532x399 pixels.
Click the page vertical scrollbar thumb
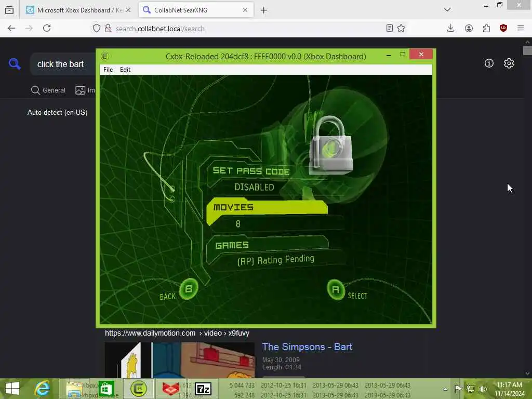[527, 51]
